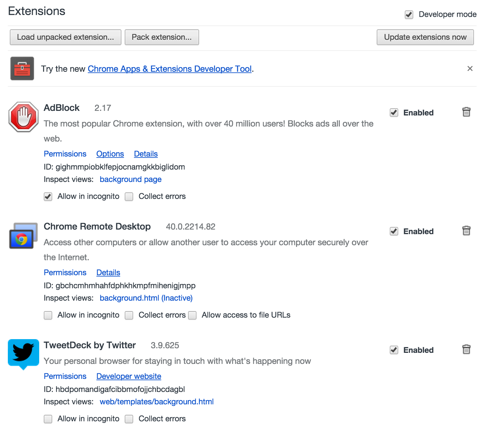Click the AdBlock stop-sign hand icon
This screenshot has height=435, width=504.
24,117
